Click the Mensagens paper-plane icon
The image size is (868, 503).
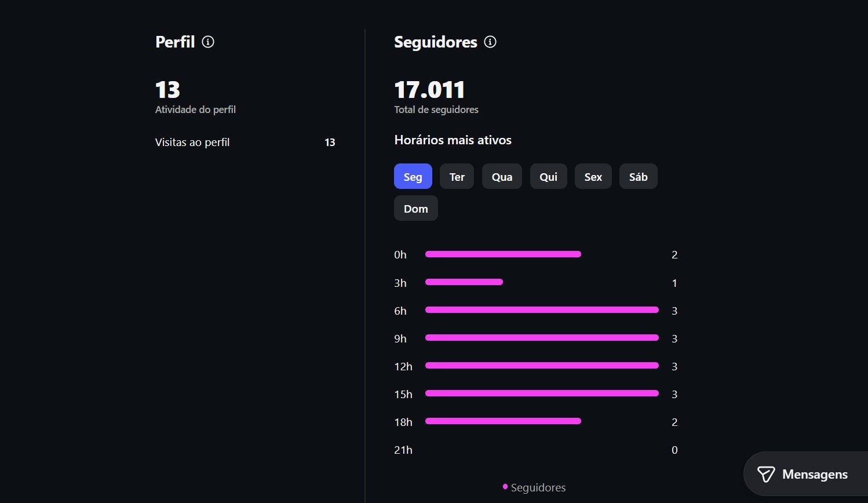(x=766, y=474)
